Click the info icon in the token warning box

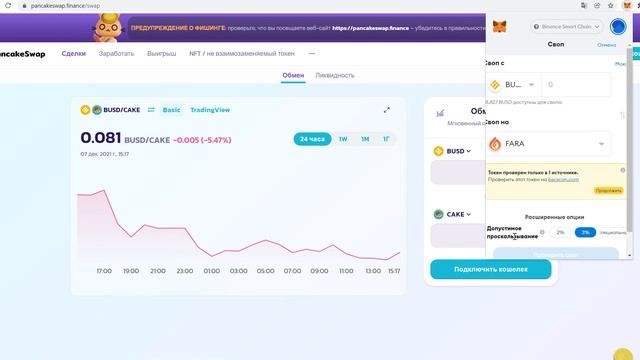click(x=623, y=170)
